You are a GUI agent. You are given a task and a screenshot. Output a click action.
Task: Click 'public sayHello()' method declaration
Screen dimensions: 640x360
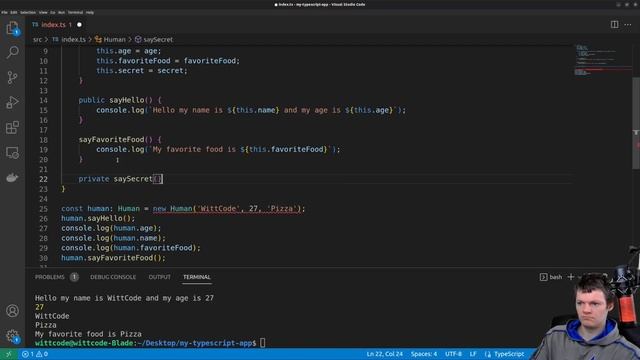(120, 100)
